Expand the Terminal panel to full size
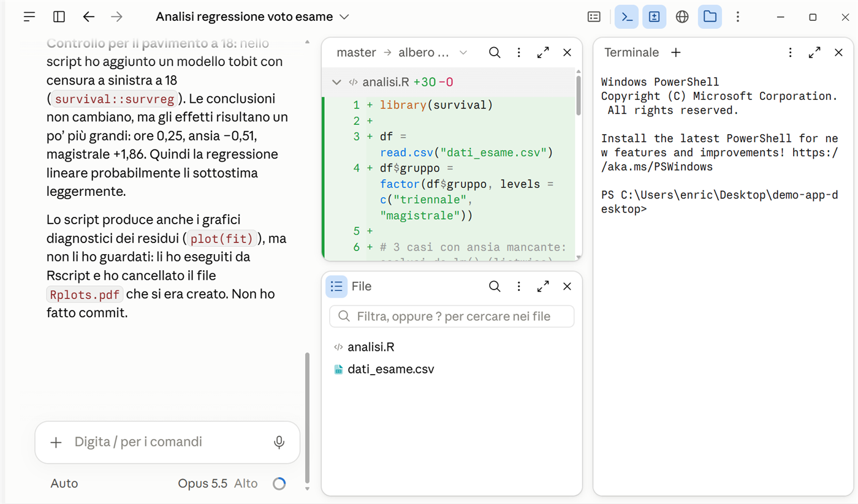Viewport: 858px width, 504px height. pyautogui.click(x=814, y=53)
